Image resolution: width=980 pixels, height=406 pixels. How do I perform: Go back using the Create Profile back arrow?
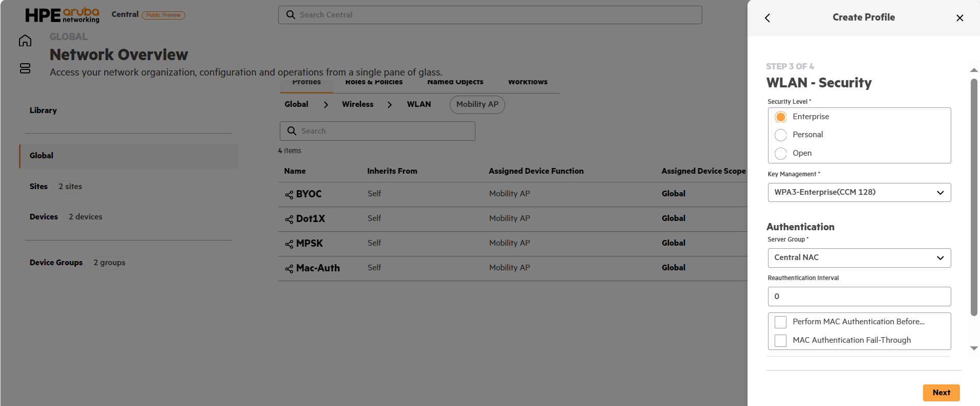click(x=767, y=18)
